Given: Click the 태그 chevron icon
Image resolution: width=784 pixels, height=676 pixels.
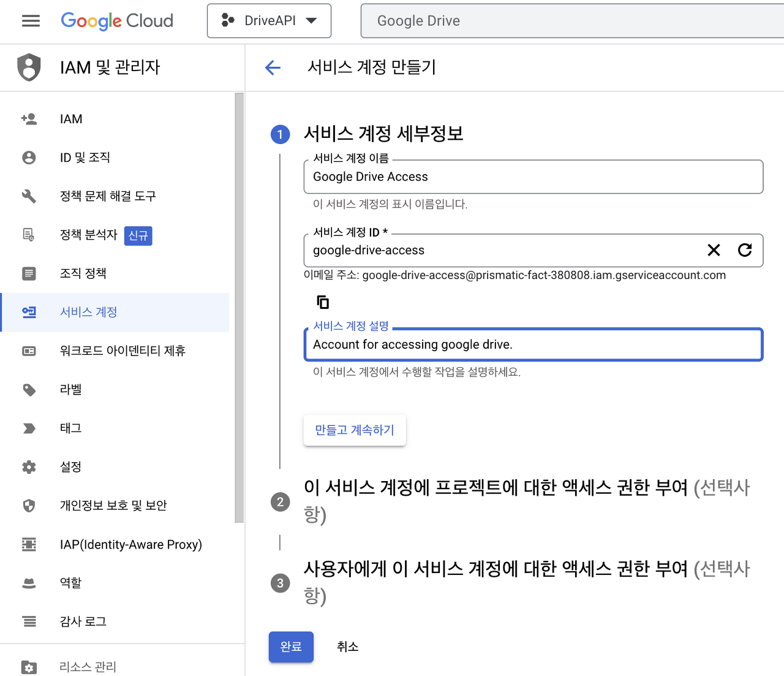Looking at the screenshot, I should coord(29,428).
